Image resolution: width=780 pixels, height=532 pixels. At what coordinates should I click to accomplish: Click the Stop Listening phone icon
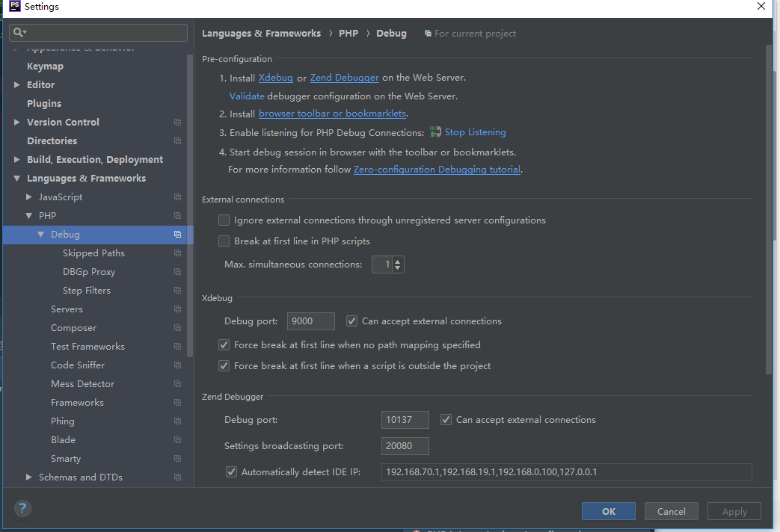click(x=435, y=132)
